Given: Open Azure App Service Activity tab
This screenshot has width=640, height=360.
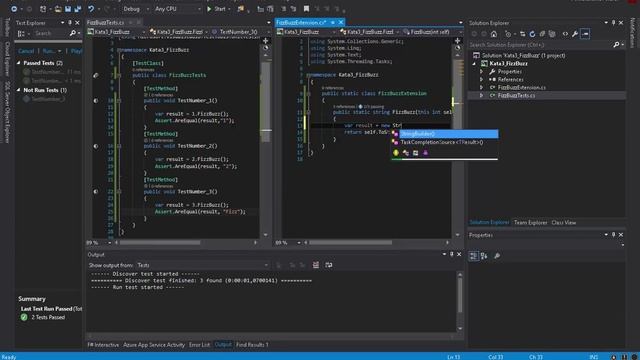Looking at the screenshot, I should pos(154,345).
